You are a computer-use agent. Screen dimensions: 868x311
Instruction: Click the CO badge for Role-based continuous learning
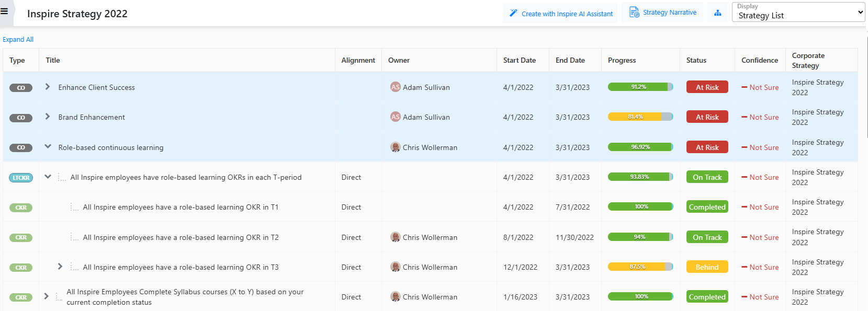coord(21,148)
